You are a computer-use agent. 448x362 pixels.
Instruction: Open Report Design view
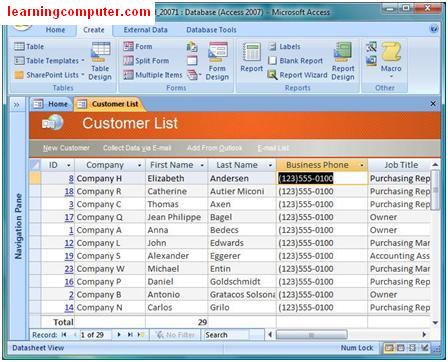click(343, 61)
